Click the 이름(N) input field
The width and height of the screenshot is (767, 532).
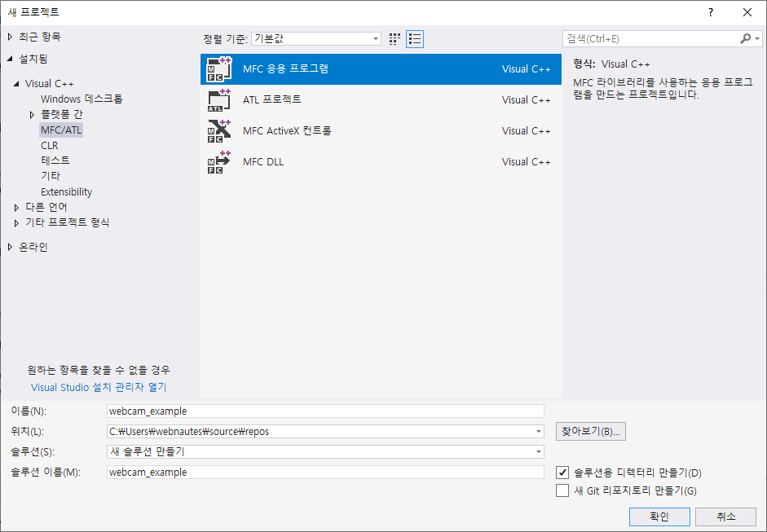(x=325, y=411)
